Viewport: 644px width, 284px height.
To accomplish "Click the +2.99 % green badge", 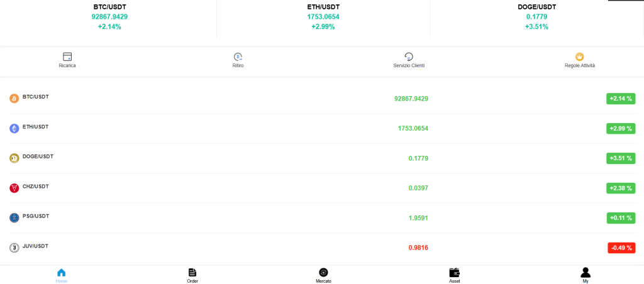I will coord(621,128).
